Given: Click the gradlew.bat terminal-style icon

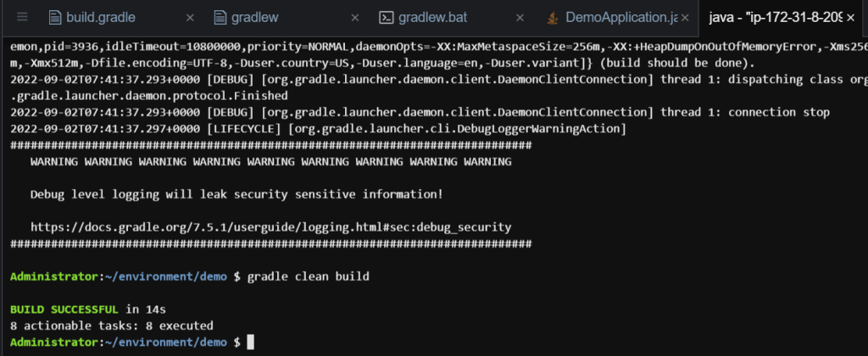Looking at the screenshot, I should 386,17.
